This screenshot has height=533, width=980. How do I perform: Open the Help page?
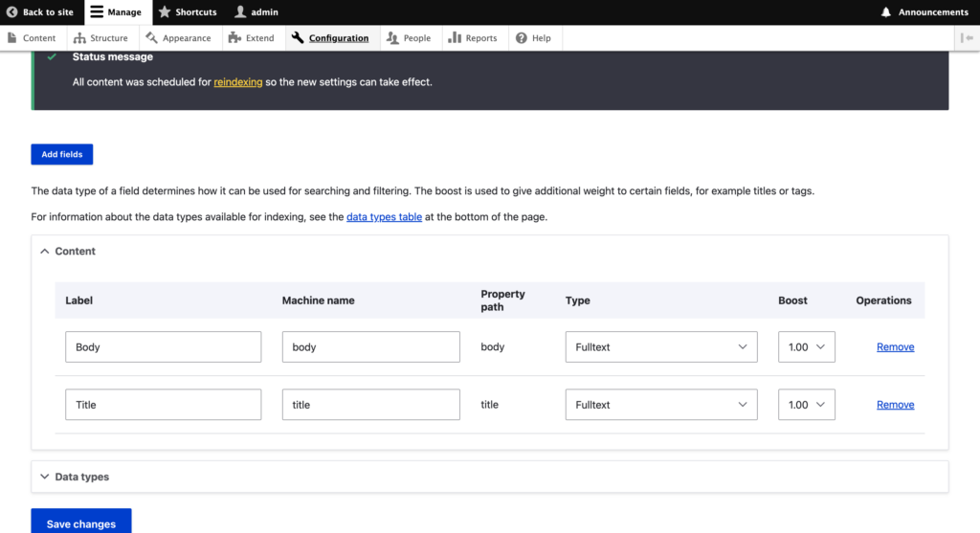[533, 38]
